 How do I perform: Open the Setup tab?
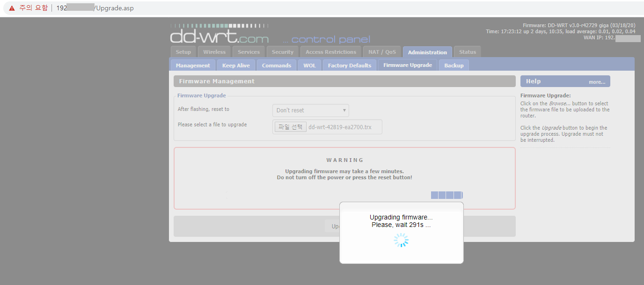point(183,52)
